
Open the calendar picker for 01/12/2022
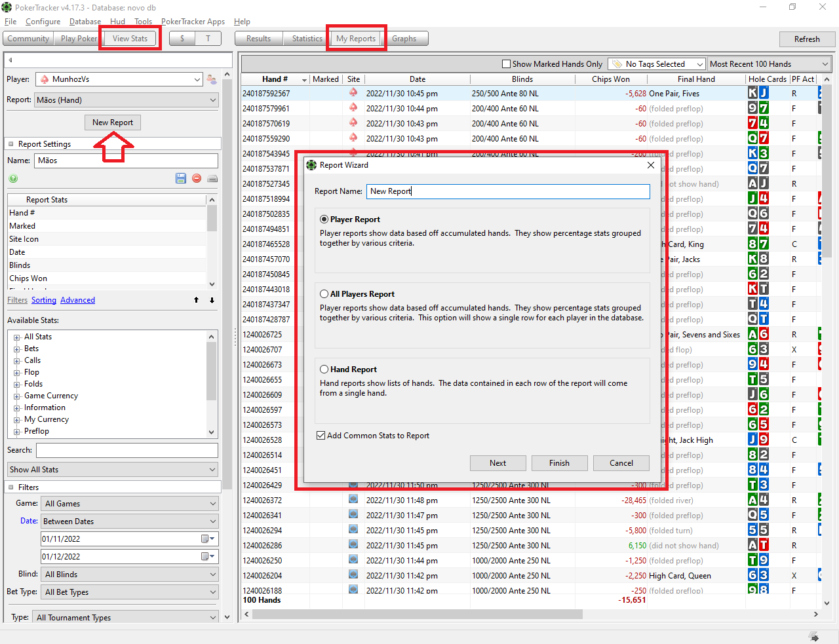coord(208,556)
